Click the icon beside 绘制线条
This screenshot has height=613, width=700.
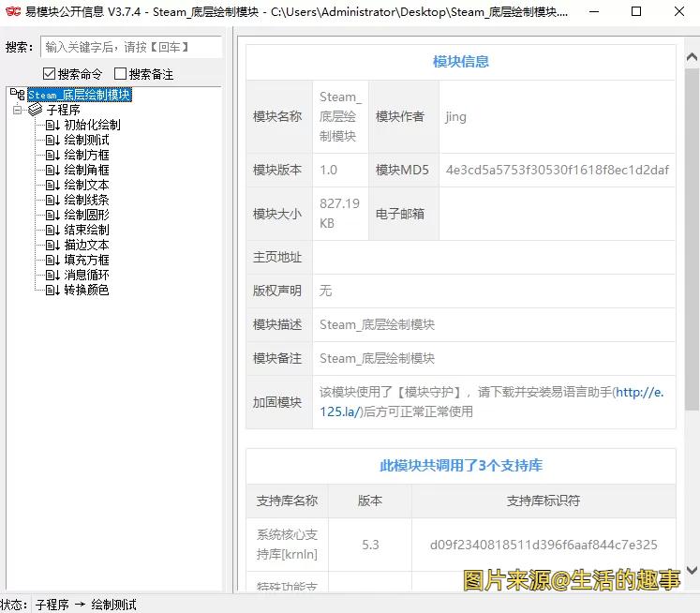coord(52,200)
